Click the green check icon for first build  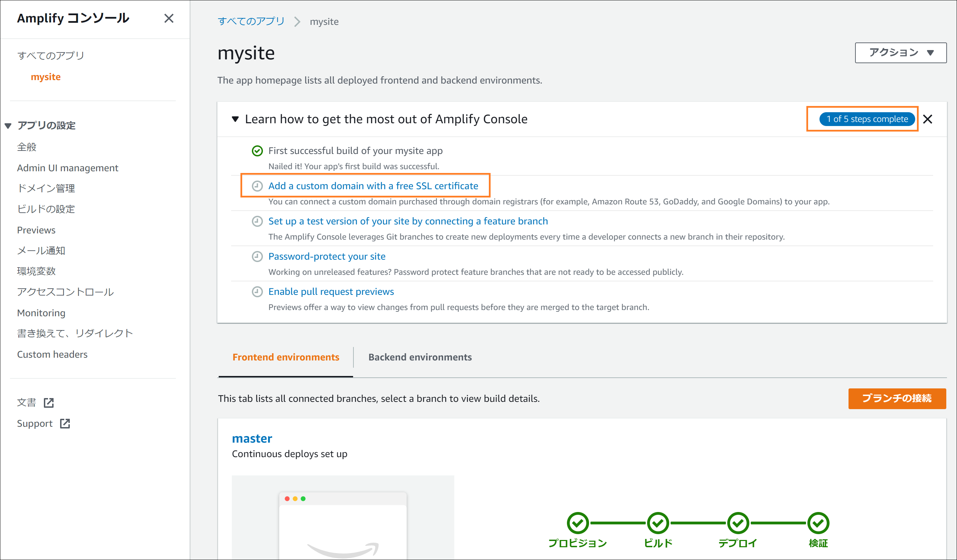(x=257, y=151)
